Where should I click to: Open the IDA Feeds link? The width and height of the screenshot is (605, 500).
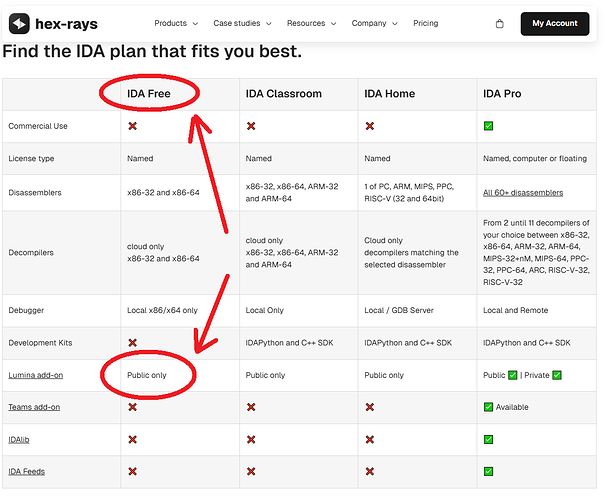[26, 471]
